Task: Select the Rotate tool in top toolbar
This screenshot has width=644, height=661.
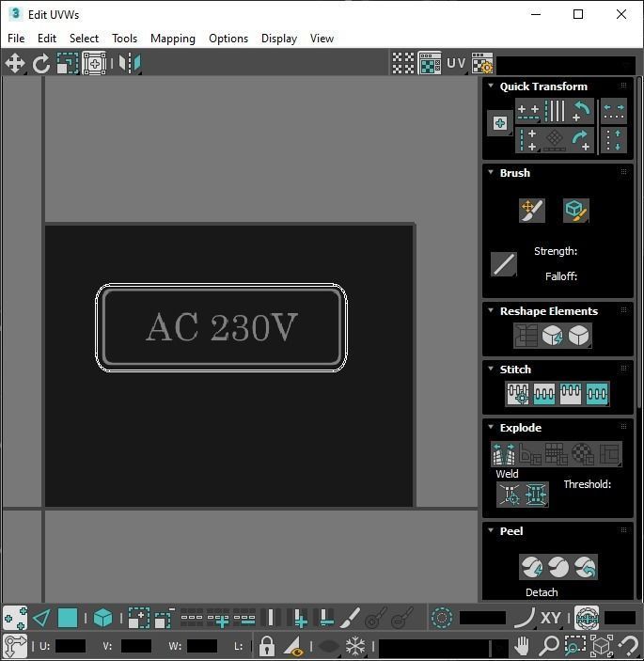Action: pyautogui.click(x=40, y=63)
